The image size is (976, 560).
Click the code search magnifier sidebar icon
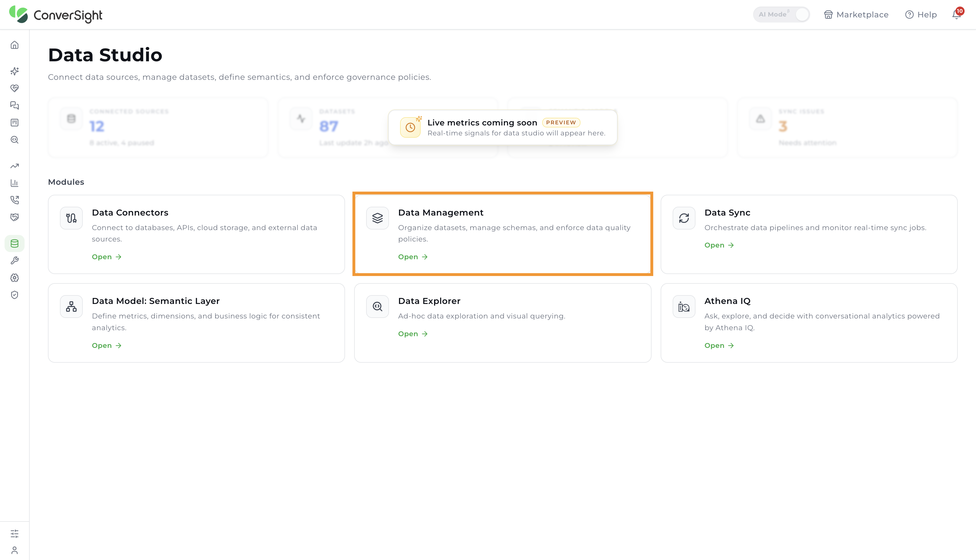(15, 140)
